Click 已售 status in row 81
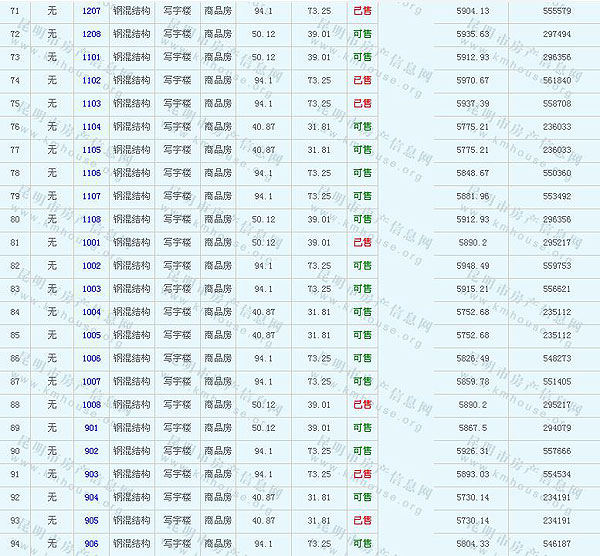Image resolution: width=600 pixels, height=556 pixels. (x=362, y=243)
